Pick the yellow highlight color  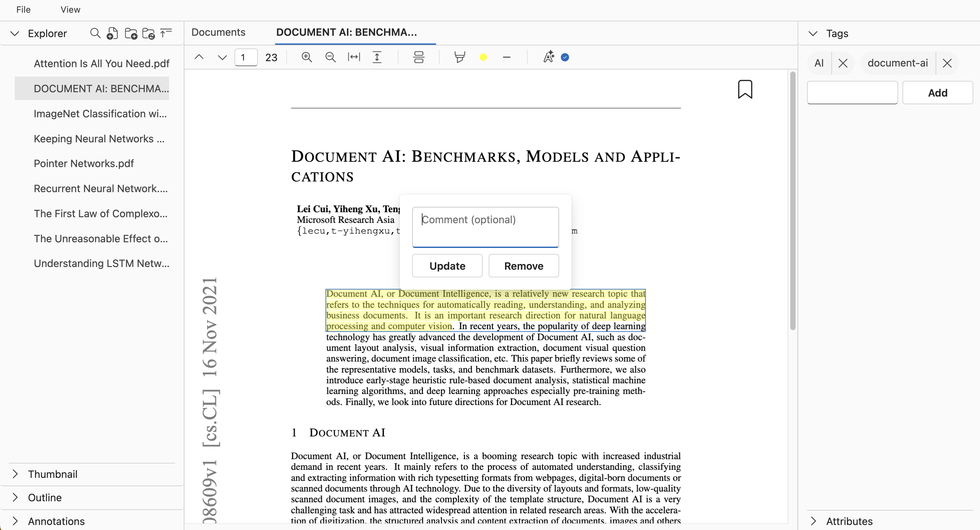[x=483, y=57]
